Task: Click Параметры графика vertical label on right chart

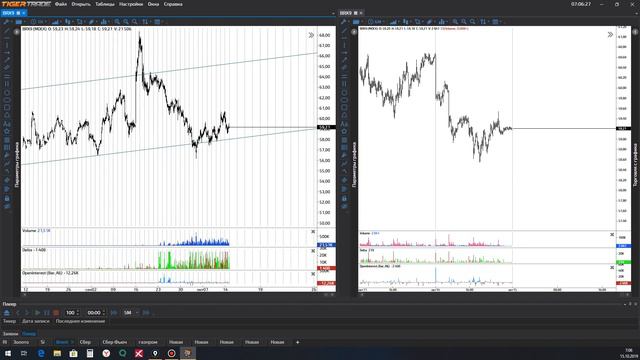Action: tap(354, 164)
